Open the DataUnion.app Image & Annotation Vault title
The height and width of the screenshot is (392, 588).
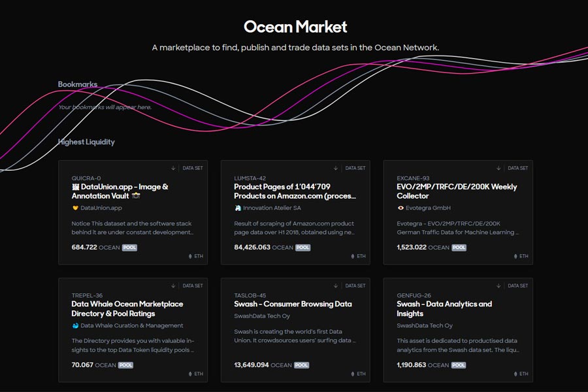point(120,191)
